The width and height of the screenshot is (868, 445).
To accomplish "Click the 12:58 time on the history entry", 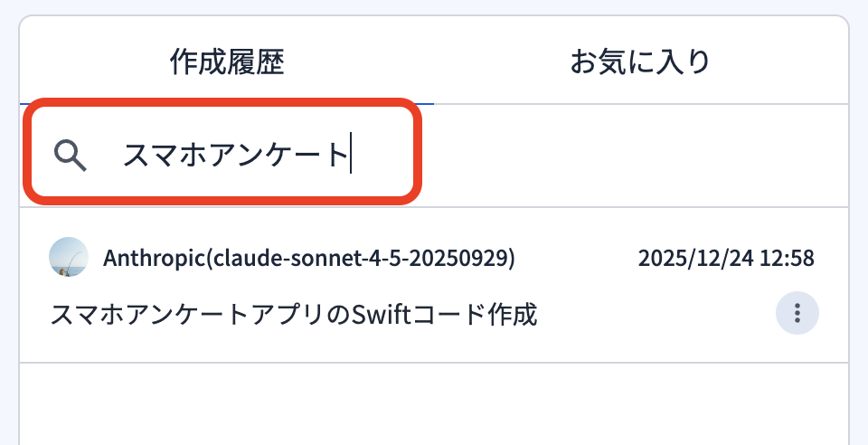I will 787,259.
